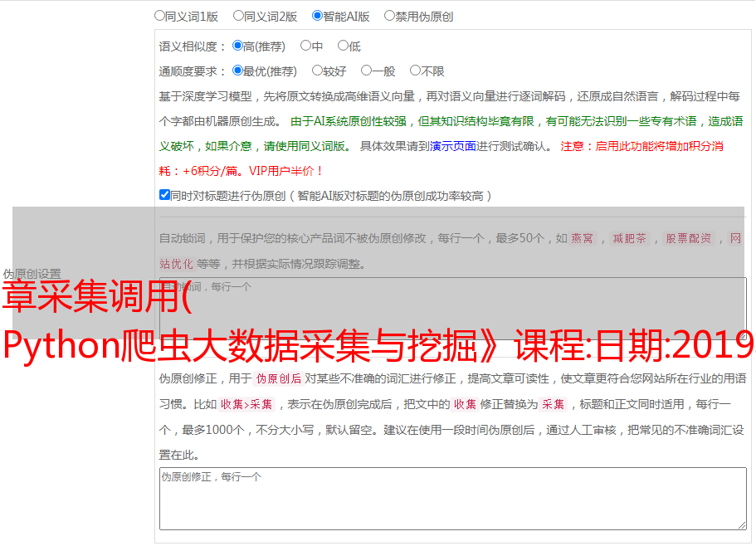Choose 不限 for 通顺度要求

[x=415, y=71]
